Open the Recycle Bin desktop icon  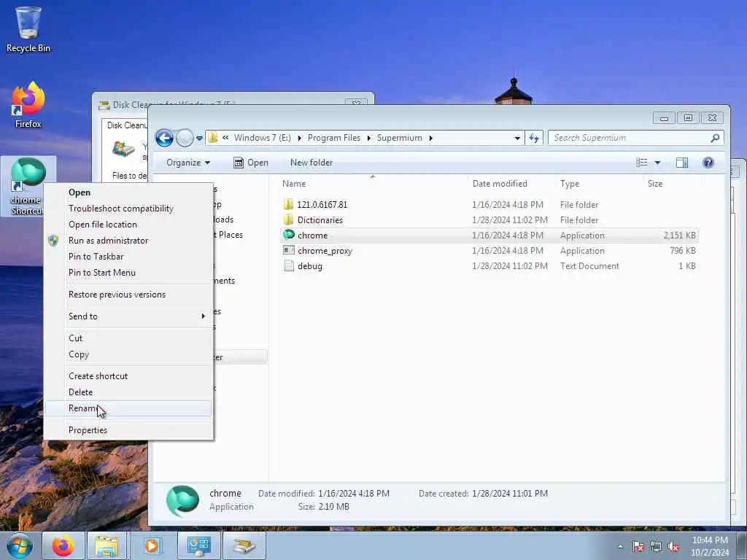pos(28,29)
